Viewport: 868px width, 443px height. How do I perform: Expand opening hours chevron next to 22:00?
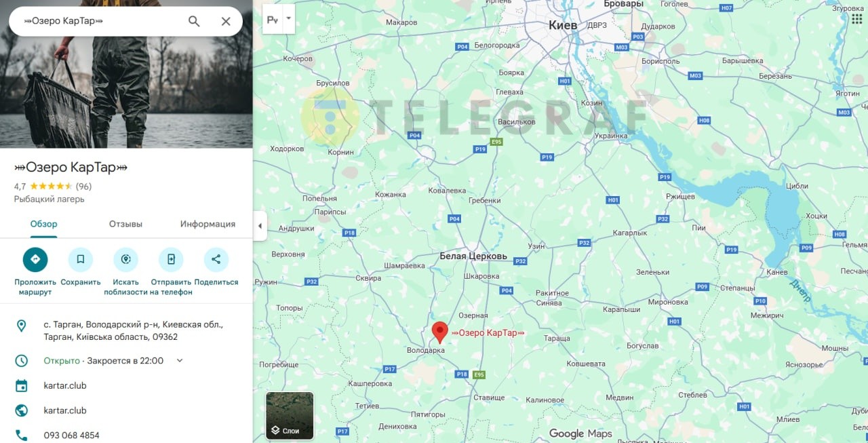180,360
